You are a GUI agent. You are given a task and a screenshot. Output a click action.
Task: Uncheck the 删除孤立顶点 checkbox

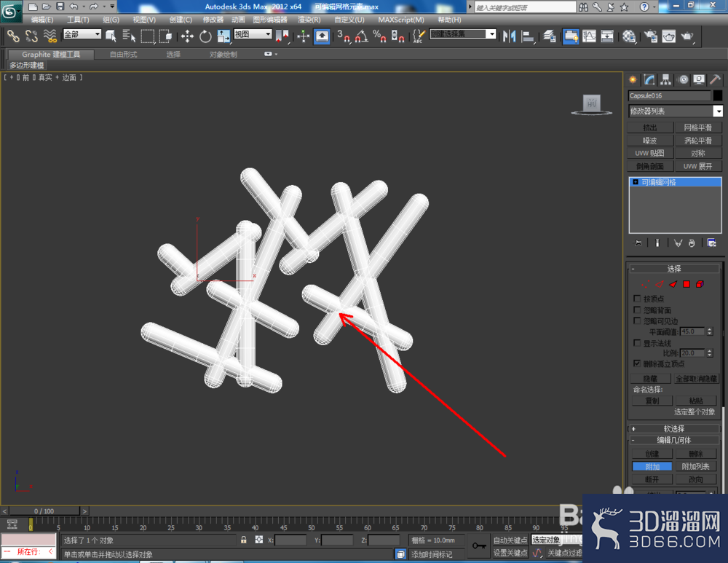click(x=637, y=363)
